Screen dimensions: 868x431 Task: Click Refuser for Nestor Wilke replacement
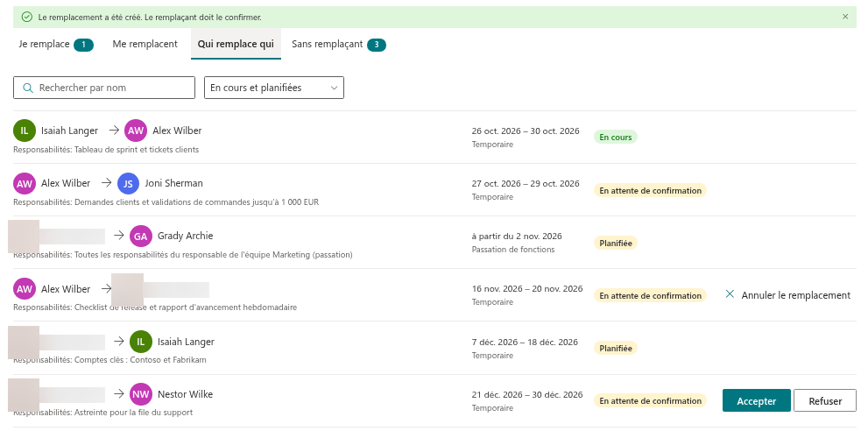click(x=825, y=400)
